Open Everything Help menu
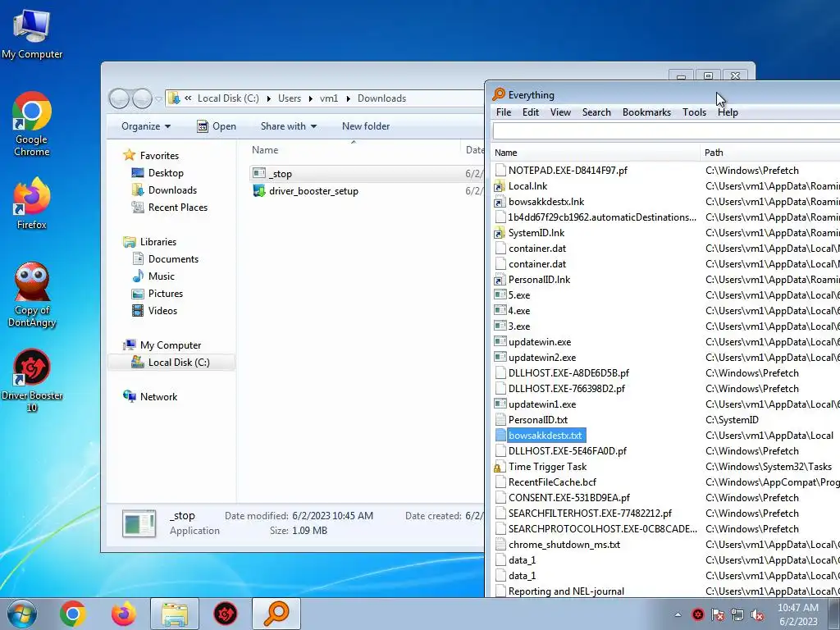Image resolution: width=840 pixels, height=630 pixels. (728, 112)
